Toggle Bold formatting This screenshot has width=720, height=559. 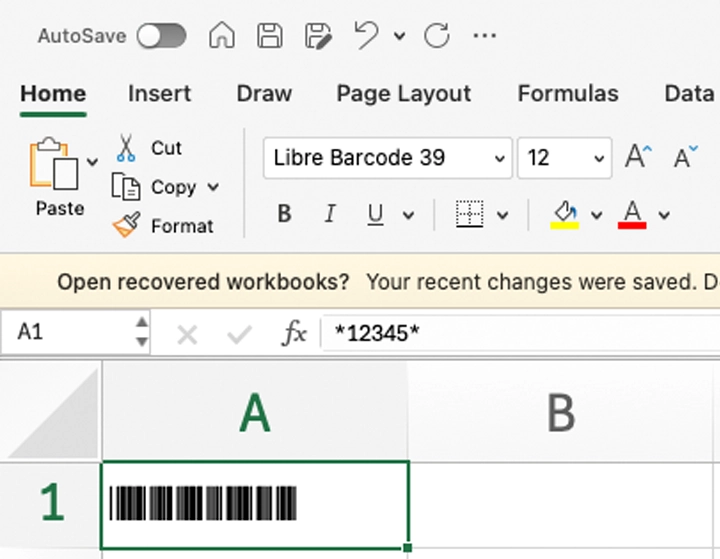click(284, 214)
